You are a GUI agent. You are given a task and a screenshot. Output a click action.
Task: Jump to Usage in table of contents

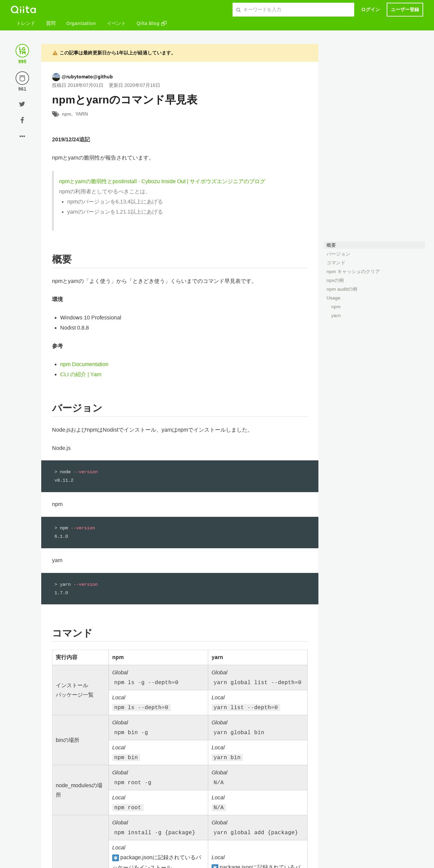[333, 298]
